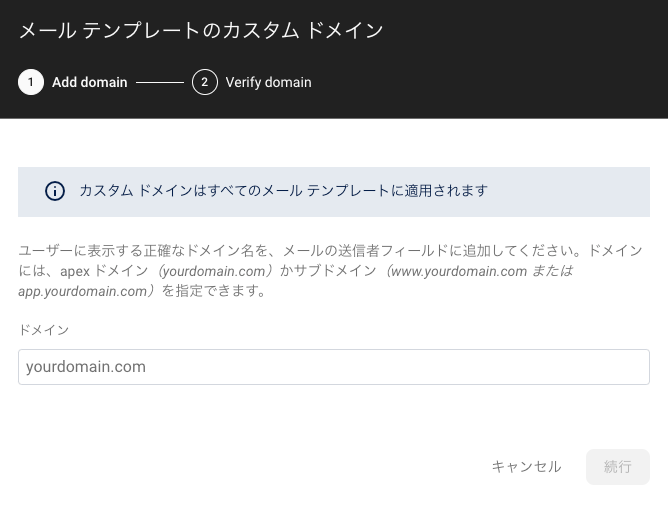The width and height of the screenshot is (668, 517).
Task: Click banner text カスタム ドメインはすべてのメール テンプレートに適用されます
Action: pyautogui.click(x=283, y=191)
